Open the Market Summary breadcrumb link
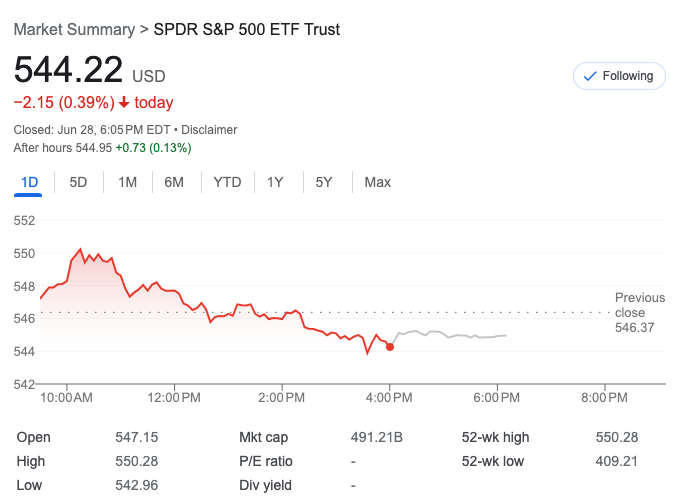Viewport: 681px width, 504px height. pyautogui.click(x=74, y=29)
